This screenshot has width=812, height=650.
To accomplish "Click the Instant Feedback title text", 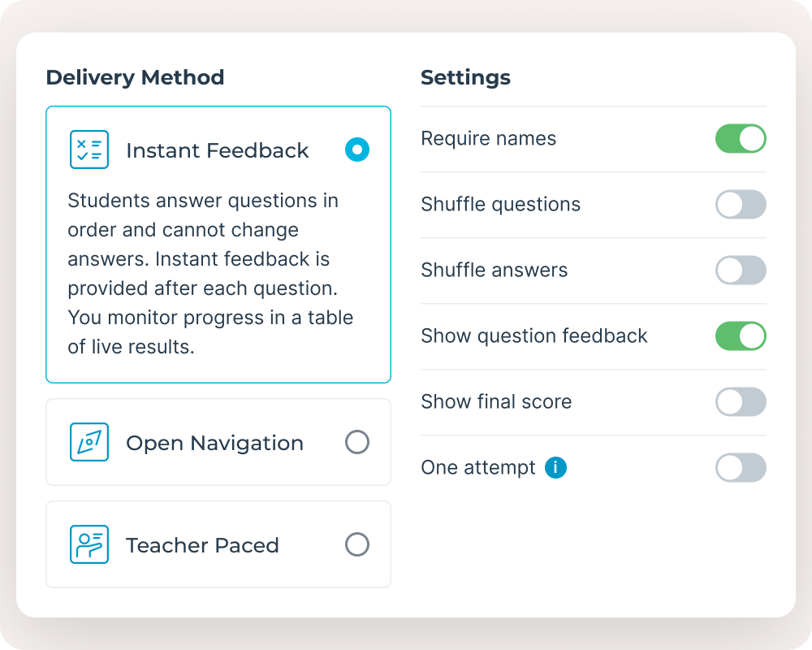I will pos(218,150).
